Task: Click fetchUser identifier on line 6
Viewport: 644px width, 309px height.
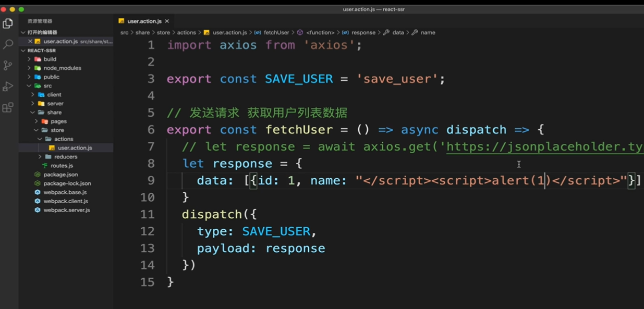Action: coord(299,130)
